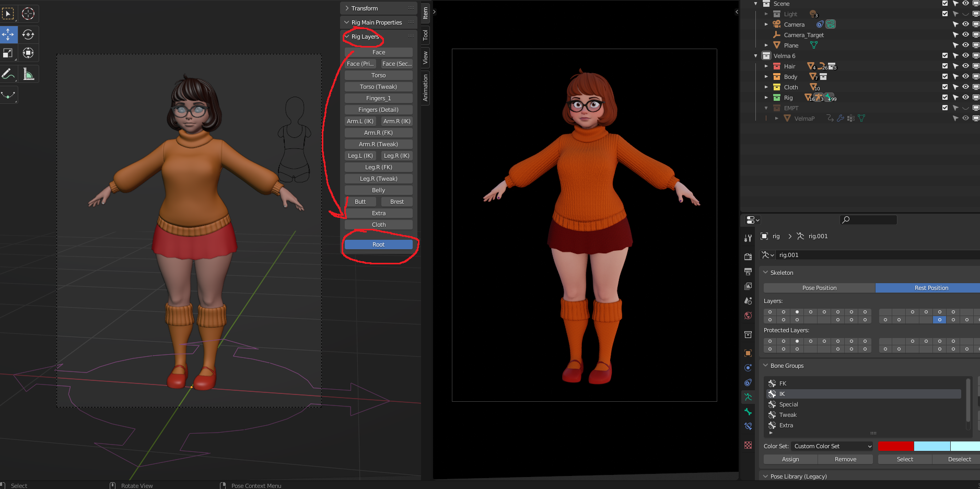
Task: Click the red bone group color swatch
Action: pos(896,446)
